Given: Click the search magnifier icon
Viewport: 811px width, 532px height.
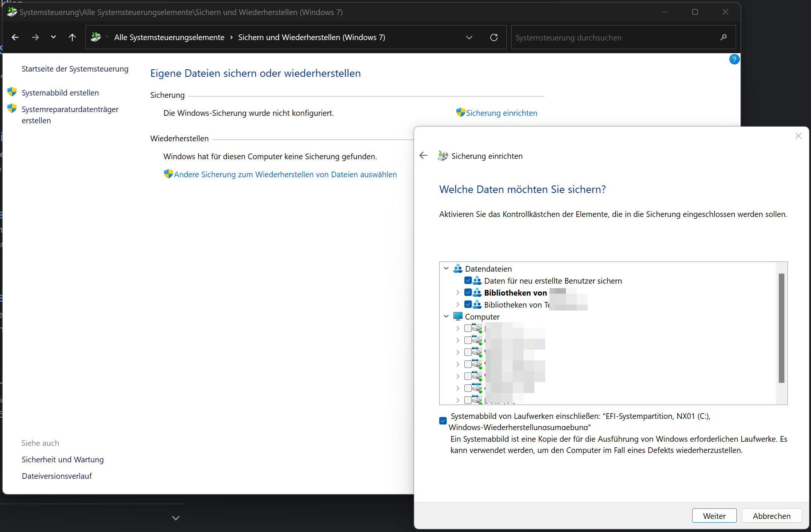Looking at the screenshot, I should tap(723, 37).
